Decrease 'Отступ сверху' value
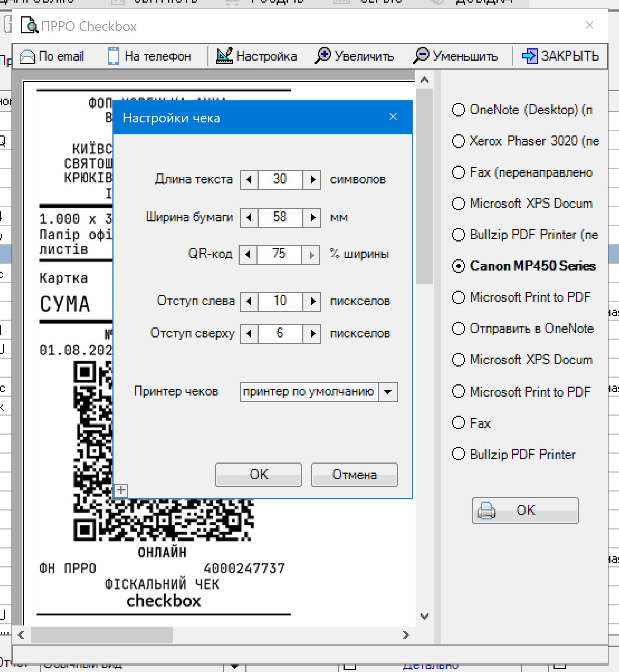 pos(249,334)
